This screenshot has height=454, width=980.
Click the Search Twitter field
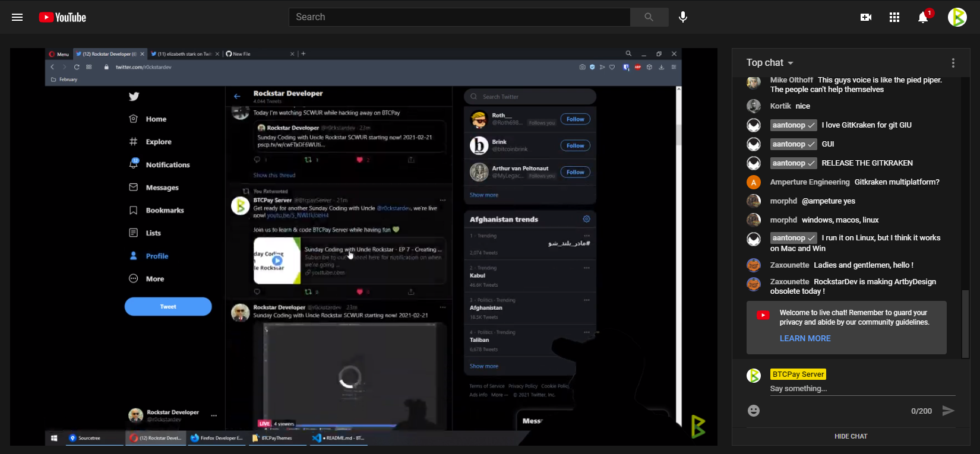click(530, 97)
